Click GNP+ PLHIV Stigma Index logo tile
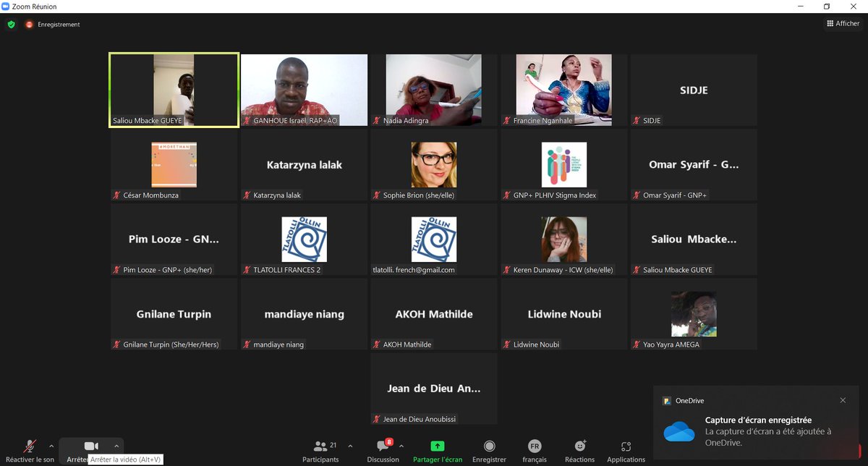The width and height of the screenshot is (868, 466). (564, 165)
